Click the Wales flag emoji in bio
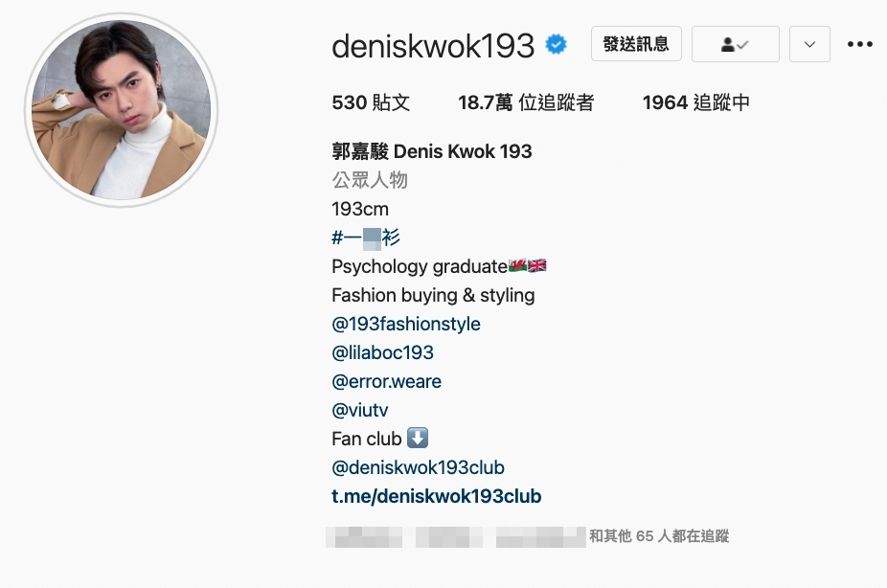This screenshot has height=588, width=887. (517, 265)
